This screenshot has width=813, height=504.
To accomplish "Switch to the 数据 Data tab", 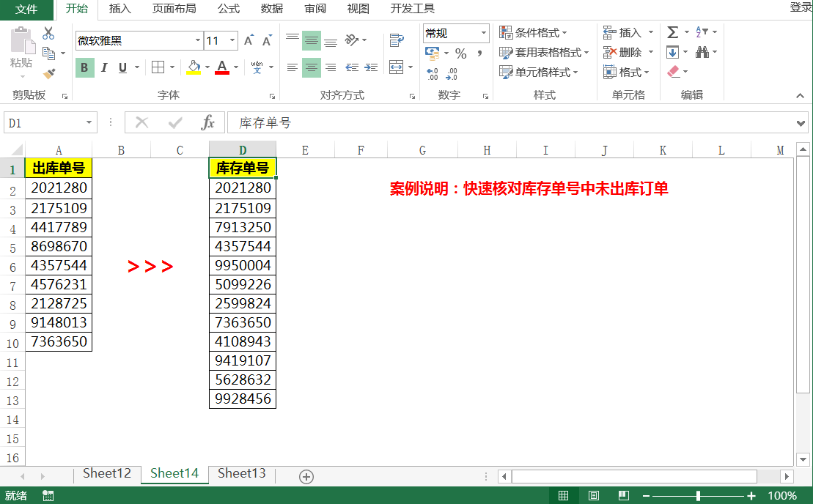I will (x=272, y=9).
